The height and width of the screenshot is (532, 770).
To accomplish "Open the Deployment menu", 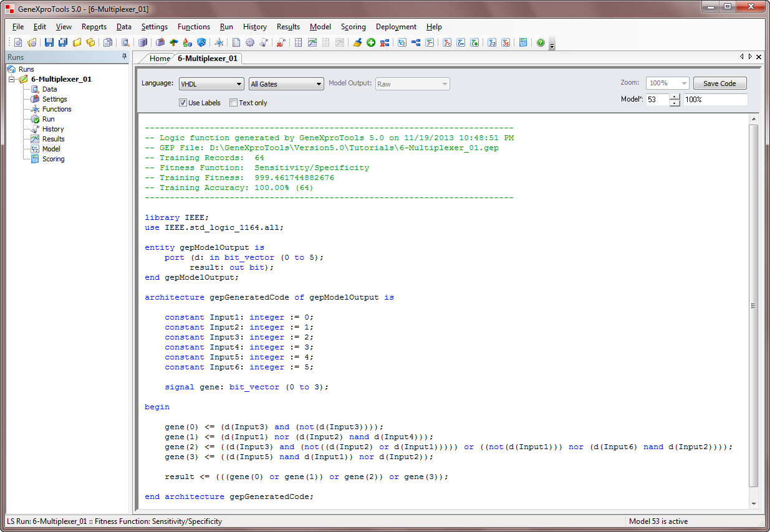I will (396, 27).
